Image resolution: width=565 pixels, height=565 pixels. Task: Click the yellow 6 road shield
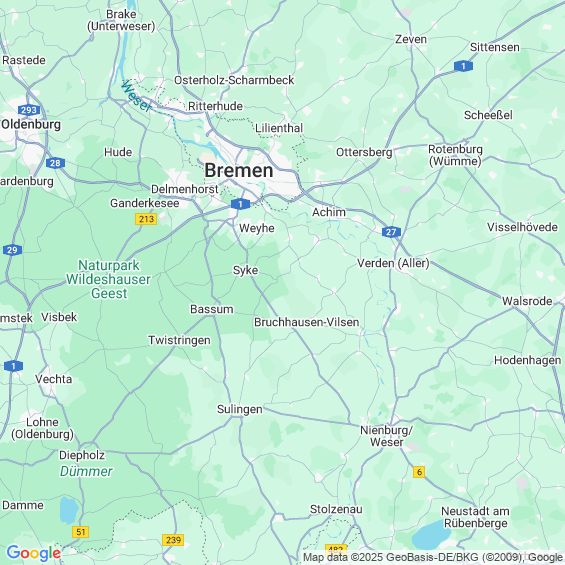(419, 472)
